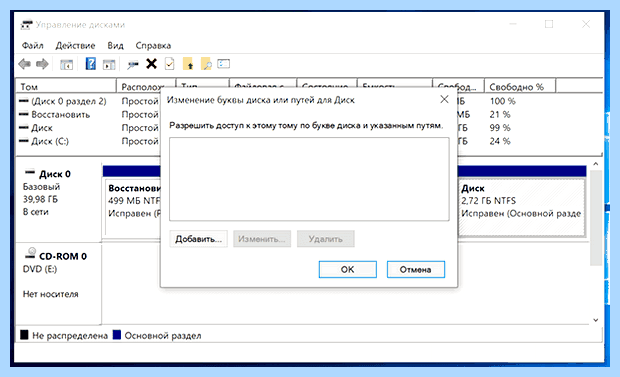
Task: Click the Не распределена black legend swatch
Action: click(x=24, y=335)
